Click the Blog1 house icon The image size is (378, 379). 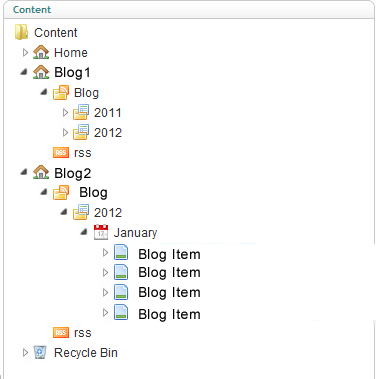[41, 72]
